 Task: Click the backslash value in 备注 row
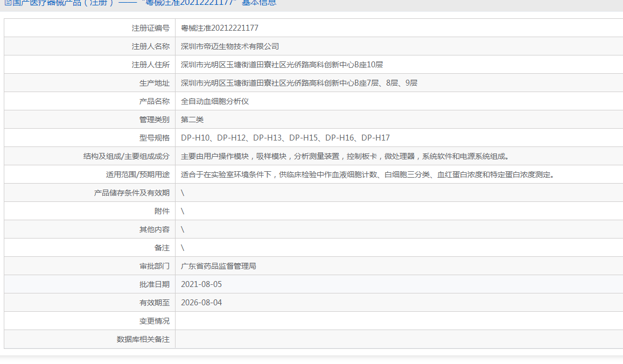click(183, 247)
